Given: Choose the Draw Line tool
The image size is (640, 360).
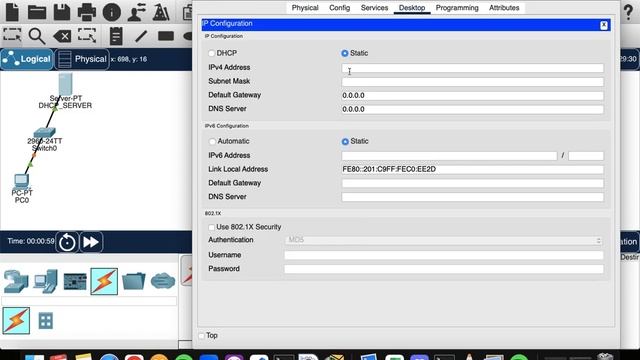Looking at the screenshot, I should point(141,36).
